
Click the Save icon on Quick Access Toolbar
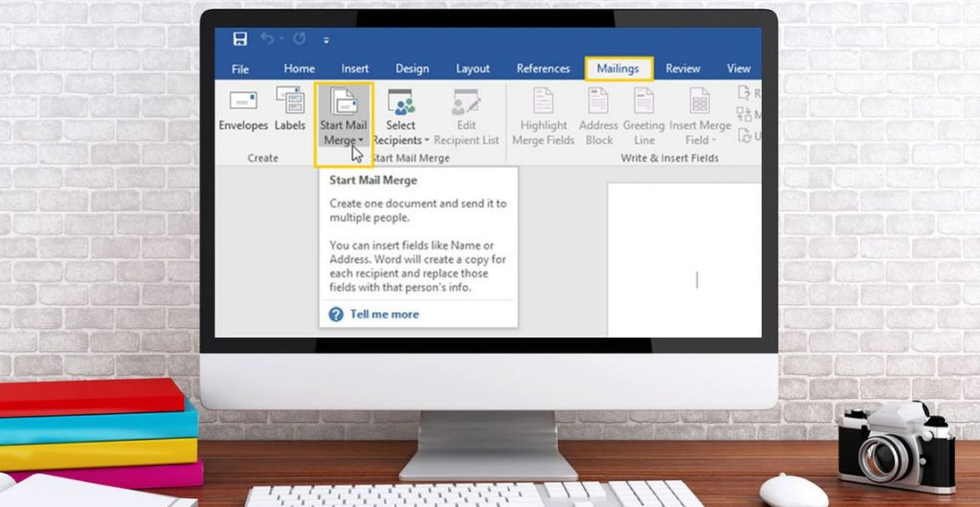[x=239, y=39]
